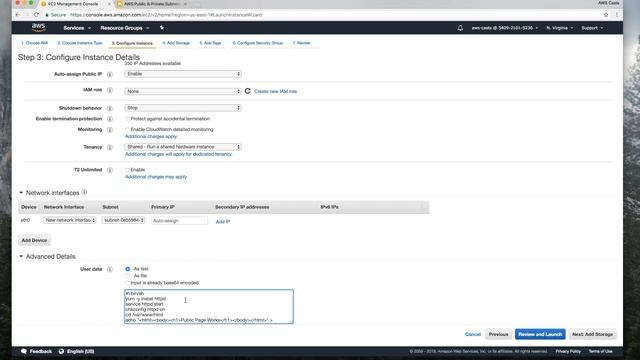Show info for Monitoring
Screen dimensions: 640x360
coord(110,129)
